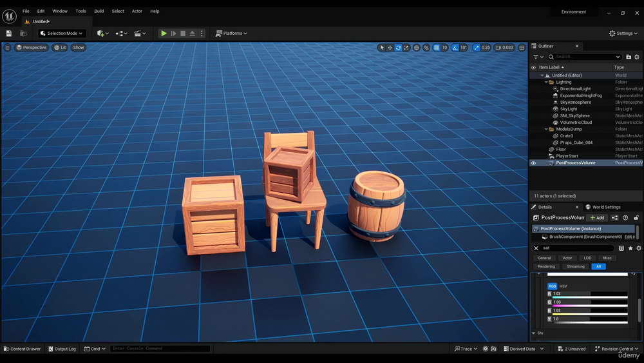
Task: Click the Eject from player button
Action: [192, 34]
